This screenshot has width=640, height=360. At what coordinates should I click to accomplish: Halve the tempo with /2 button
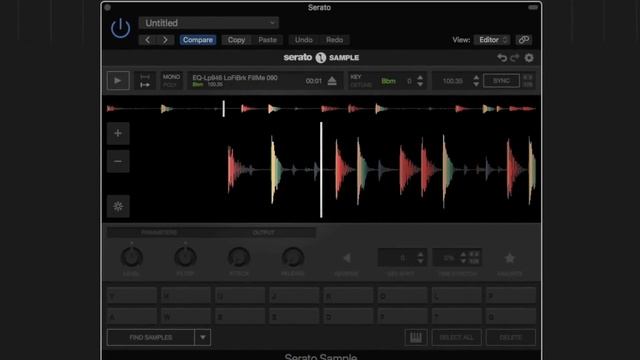[528, 84]
